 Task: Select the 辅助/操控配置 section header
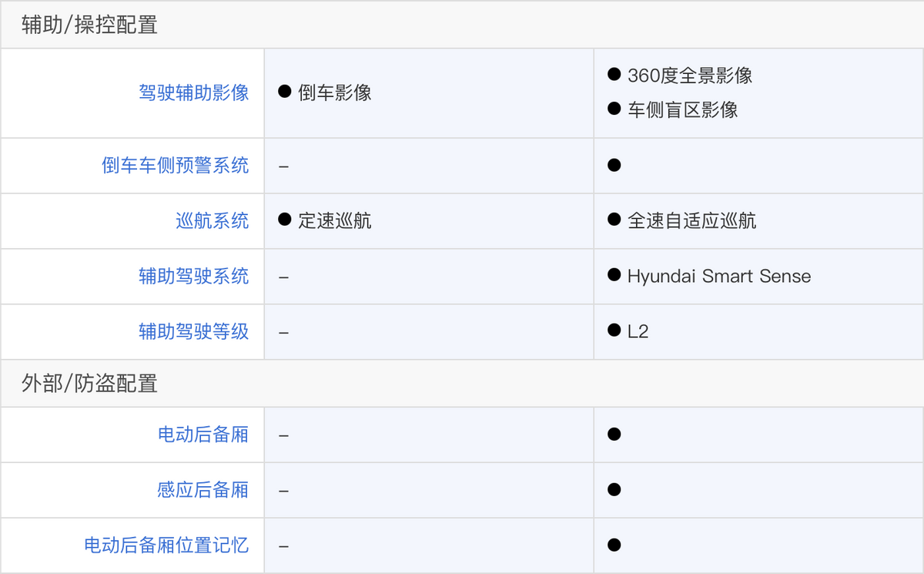click(x=89, y=25)
